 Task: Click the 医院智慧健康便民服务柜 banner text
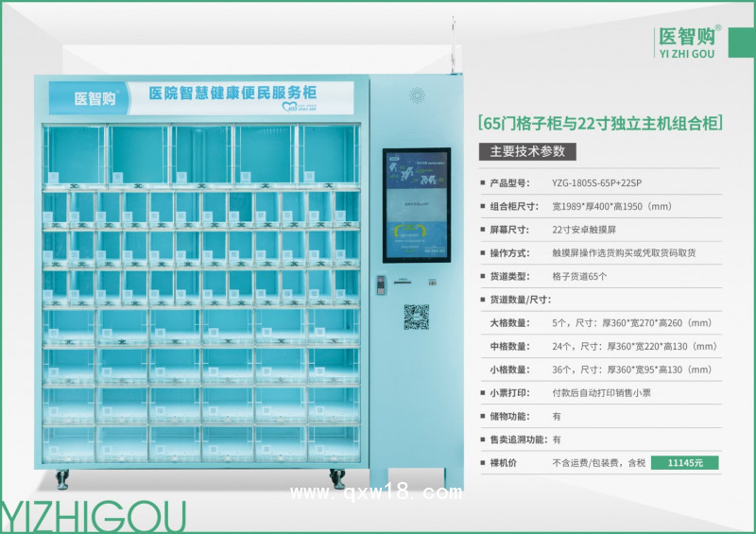(x=232, y=93)
